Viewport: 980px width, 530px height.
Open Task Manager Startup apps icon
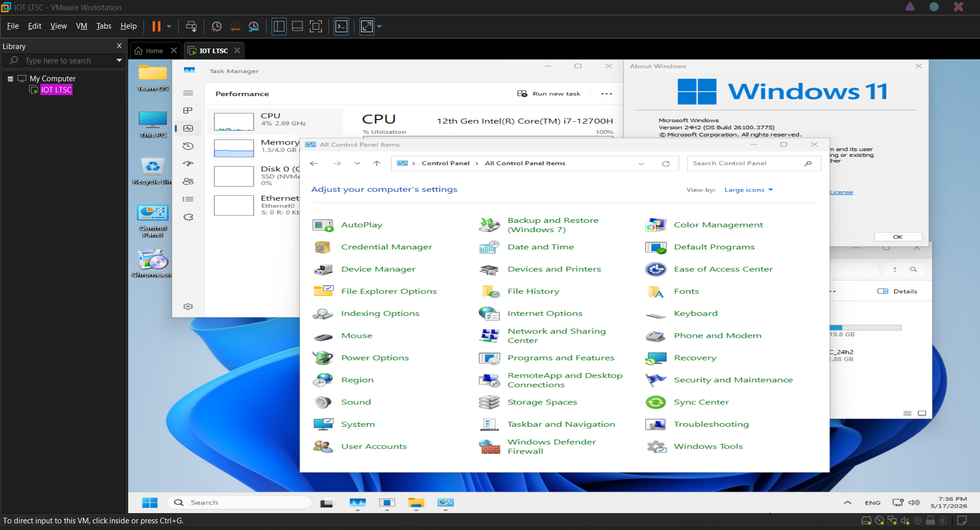[x=188, y=164]
